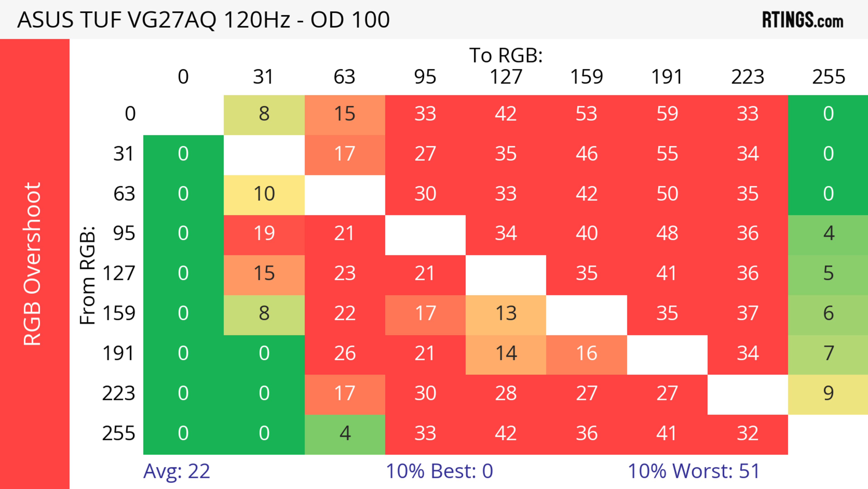Click the cell showing value 26
The height and width of the screenshot is (489, 868).
click(x=345, y=354)
